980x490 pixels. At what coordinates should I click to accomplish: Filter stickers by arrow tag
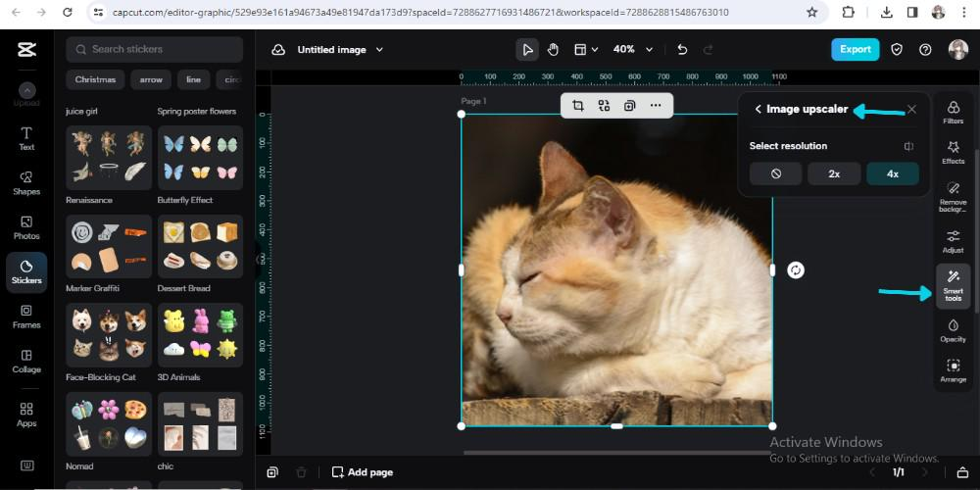151,80
